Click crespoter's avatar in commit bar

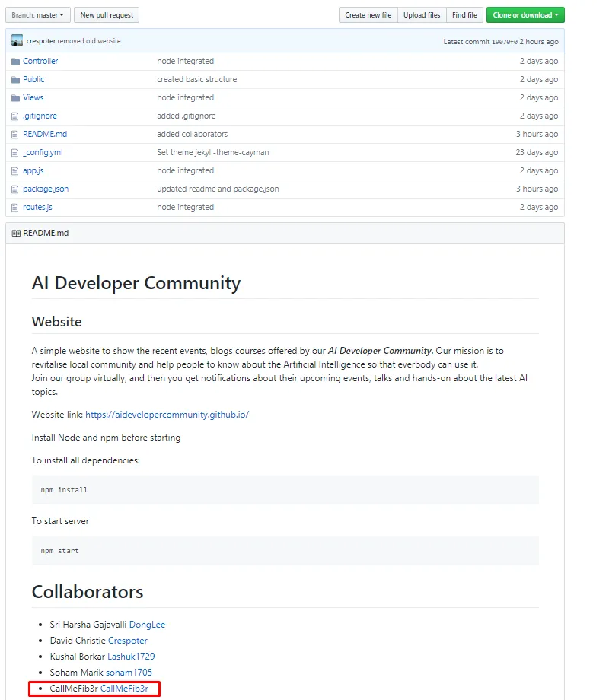tap(17, 40)
